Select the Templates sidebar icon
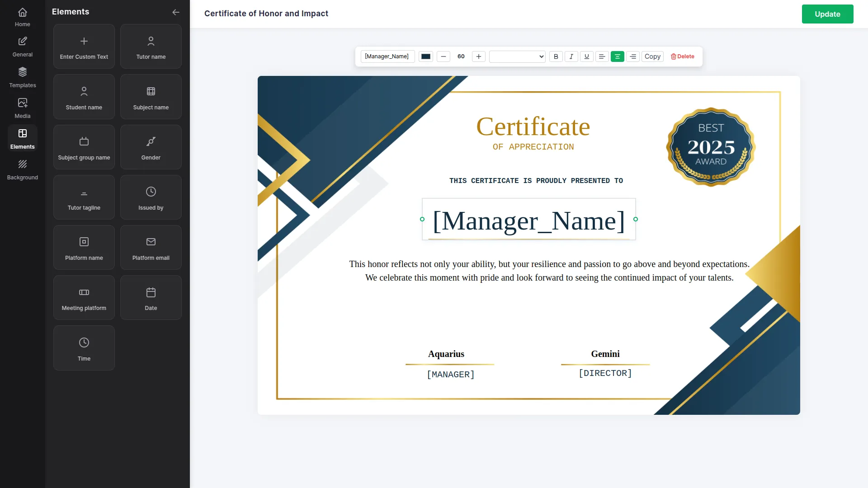Viewport: 868px width, 488px height. [22, 77]
